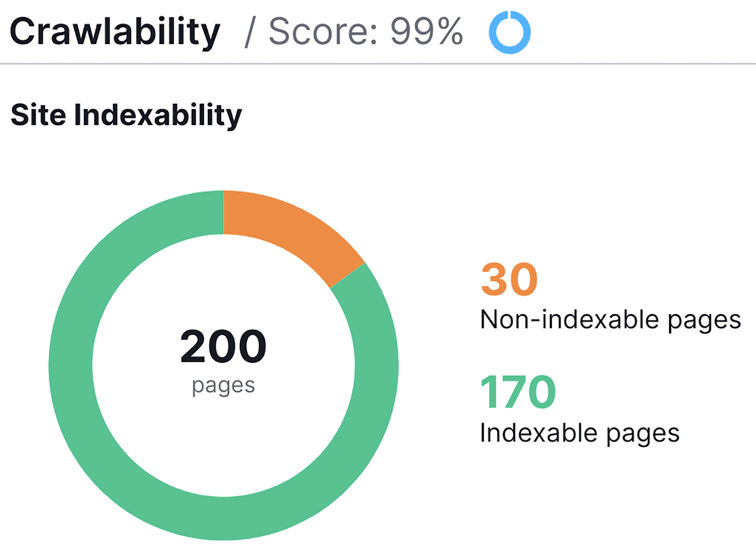Click the word "Indexable" below 170
The height and width of the screenshot is (558, 756).
[x=538, y=433]
